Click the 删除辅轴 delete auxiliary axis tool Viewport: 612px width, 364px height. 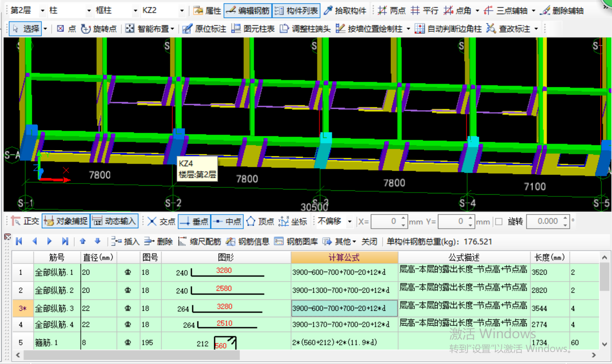562,10
